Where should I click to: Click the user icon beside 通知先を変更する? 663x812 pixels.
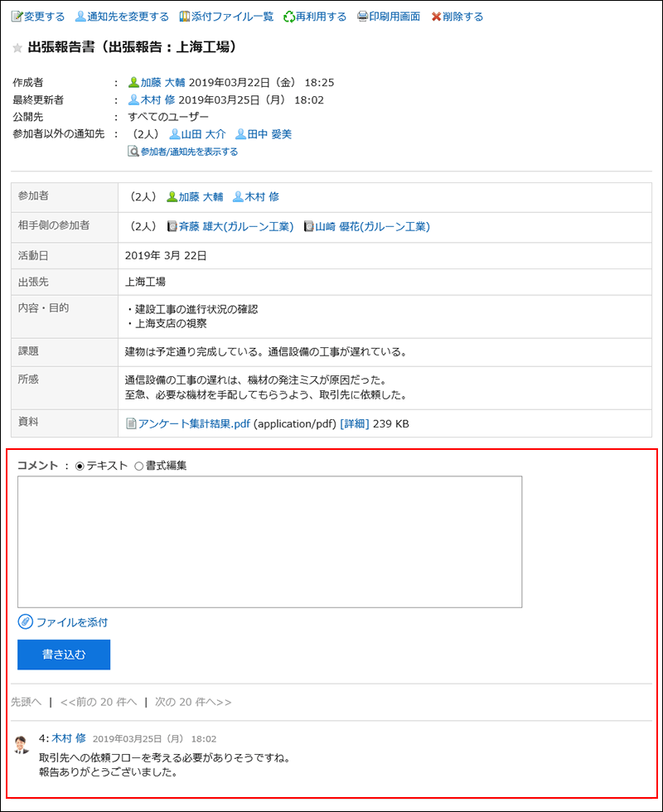click(80, 17)
